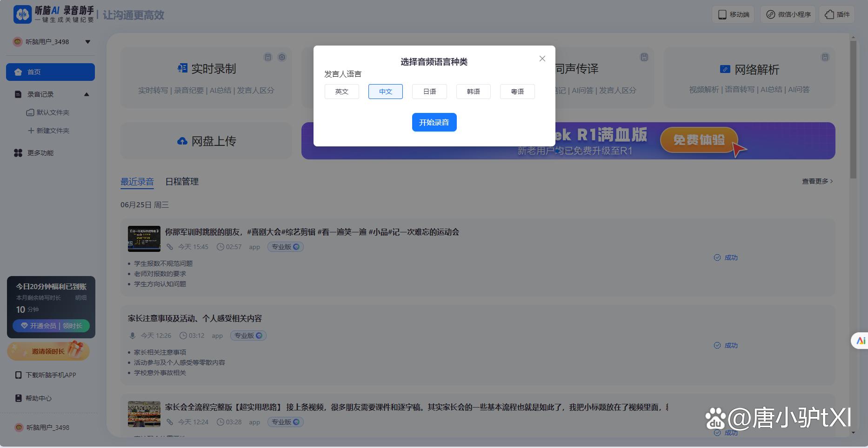This screenshot has height=448, width=868.
Task: Select 英文 as speaker language
Action: click(x=341, y=91)
